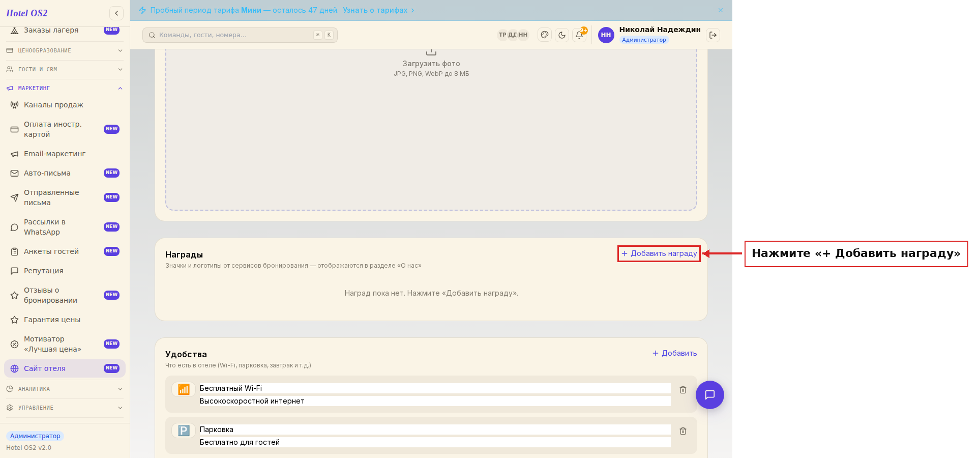This screenshot has height=458, width=980.
Task: Change the Wi-Fi amenity emoji icon
Action: pos(184,389)
